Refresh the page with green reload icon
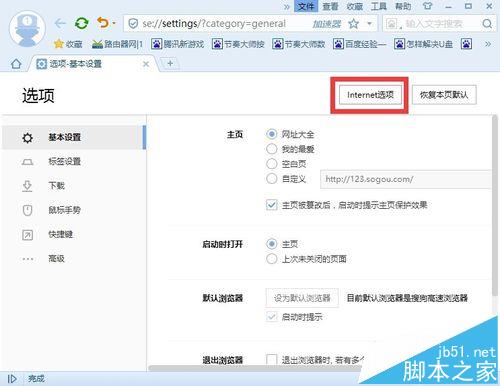500x386 pixels. (x=82, y=23)
